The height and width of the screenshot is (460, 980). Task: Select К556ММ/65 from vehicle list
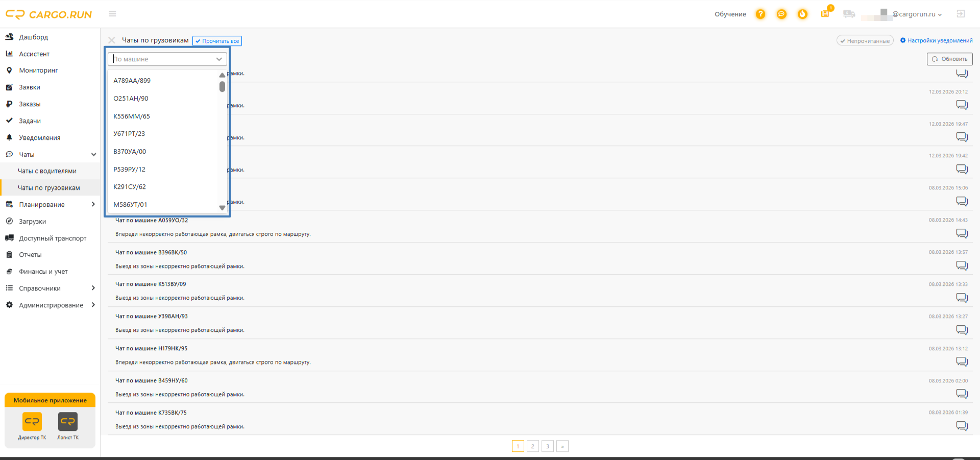point(163,116)
